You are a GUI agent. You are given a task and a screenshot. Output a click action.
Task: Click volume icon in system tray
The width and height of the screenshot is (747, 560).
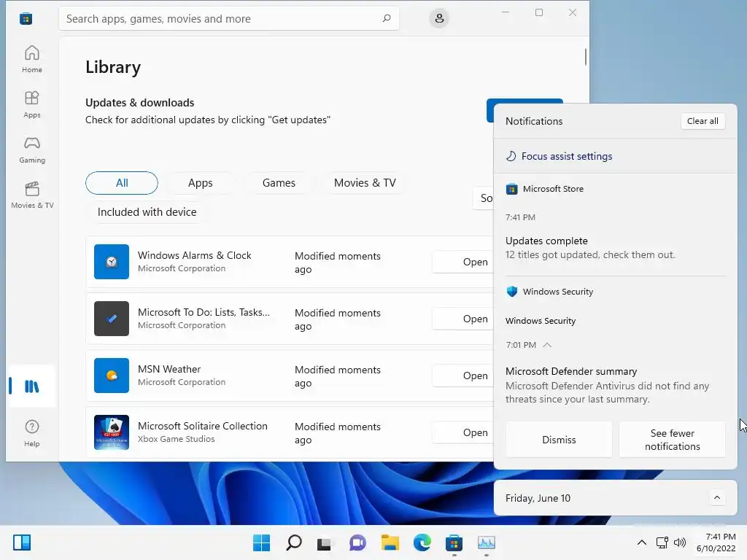[x=680, y=542]
